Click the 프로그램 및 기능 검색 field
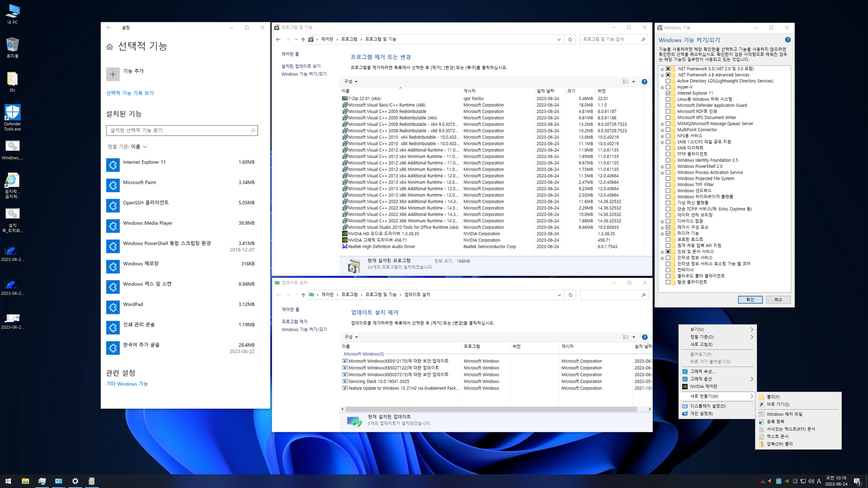The image size is (868, 488). coord(613,40)
